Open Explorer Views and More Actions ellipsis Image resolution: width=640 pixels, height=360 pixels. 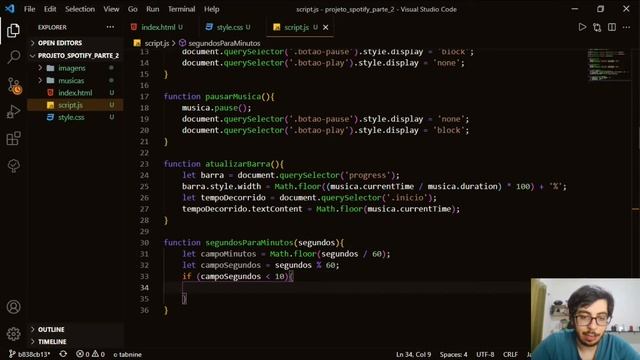(x=110, y=27)
